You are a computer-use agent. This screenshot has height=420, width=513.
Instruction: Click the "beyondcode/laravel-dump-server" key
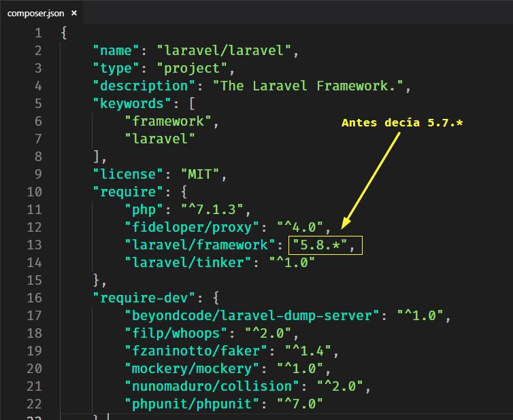(x=252, y=315)
